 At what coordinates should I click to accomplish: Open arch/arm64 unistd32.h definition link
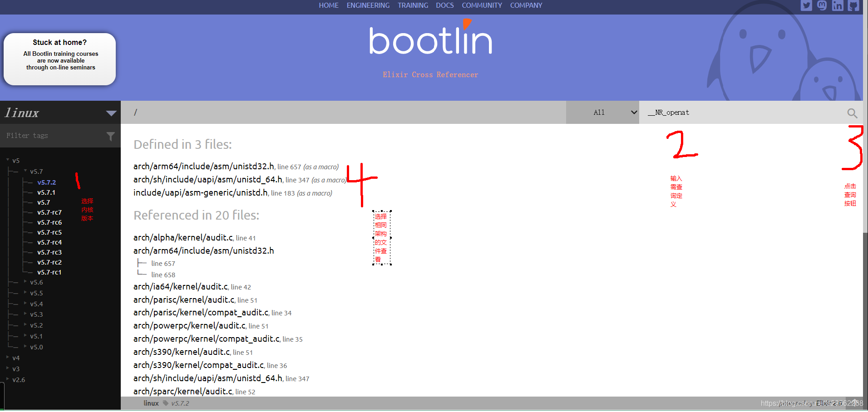pos(204,167)
